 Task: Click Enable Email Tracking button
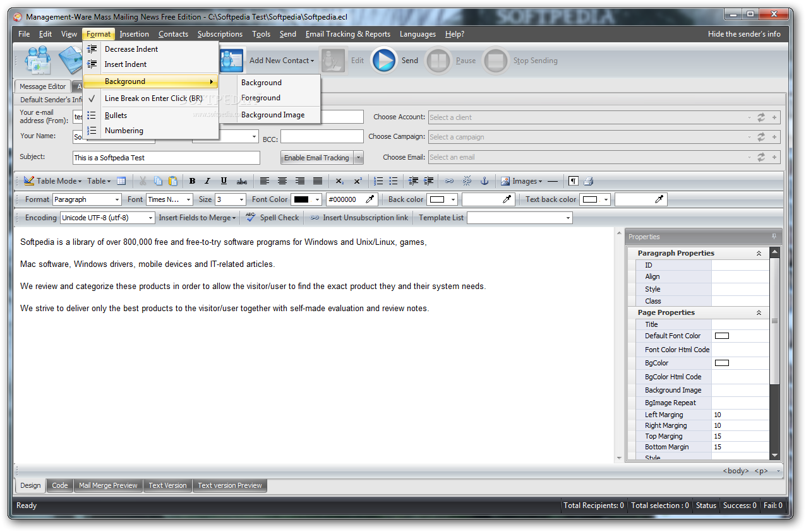tap(316, 158)
